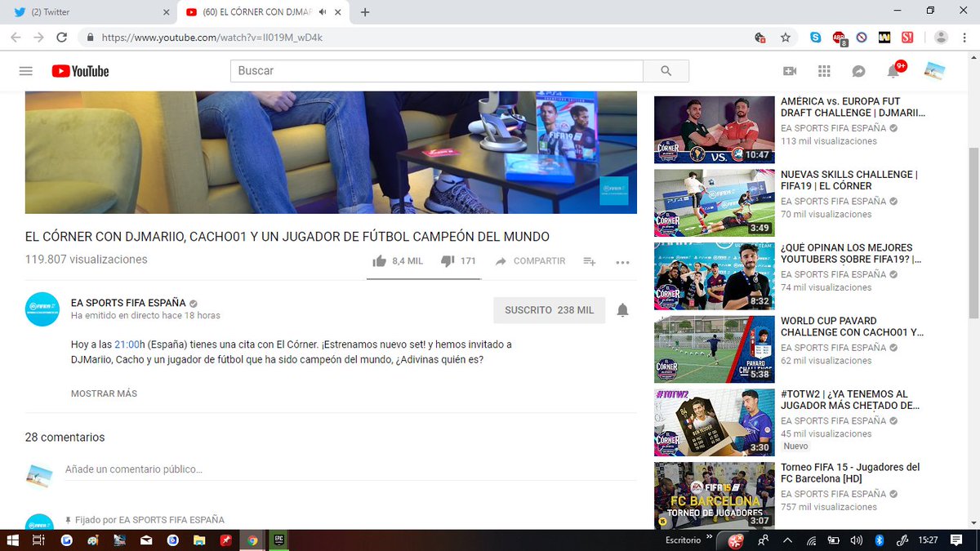The height and width of the screenshot is (551, 980).
Task: Click the SUSCRITO 238 MIL button
Action: point(550,310)
